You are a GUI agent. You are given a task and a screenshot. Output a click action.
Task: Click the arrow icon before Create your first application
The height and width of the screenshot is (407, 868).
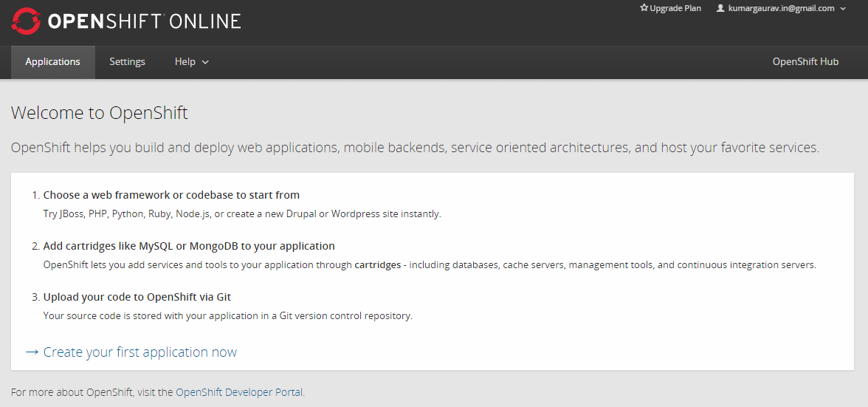click(x=32, y=352)
